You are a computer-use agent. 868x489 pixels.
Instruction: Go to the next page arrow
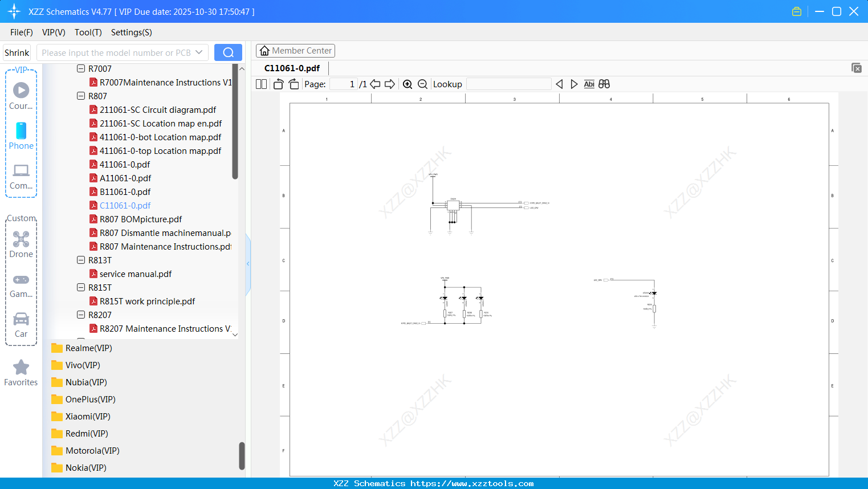(390, 84)
